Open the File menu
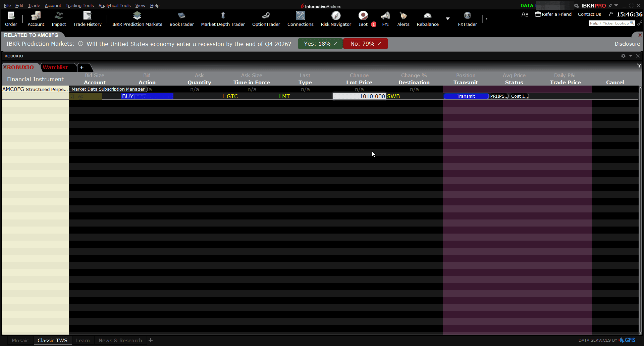The image size is (644, 346). 7,5
